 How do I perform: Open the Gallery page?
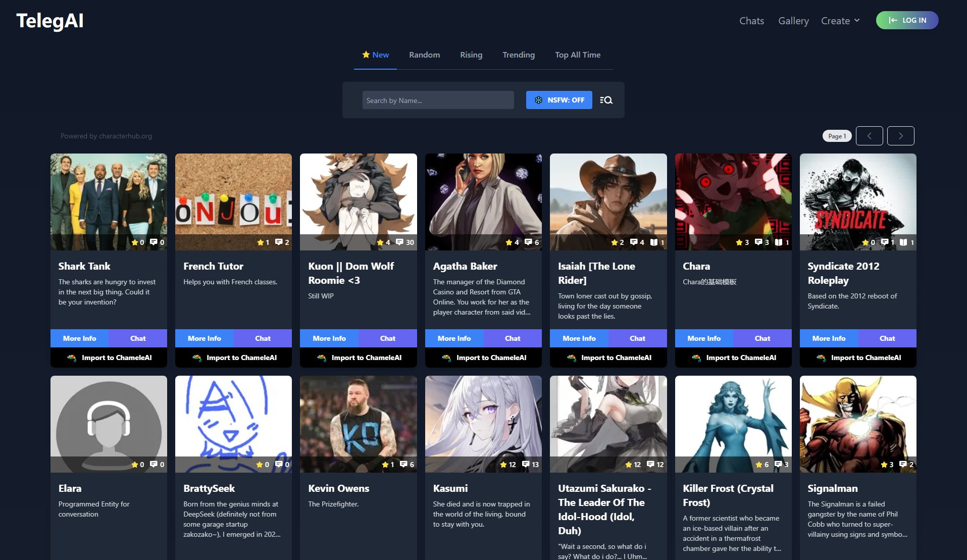793,21
